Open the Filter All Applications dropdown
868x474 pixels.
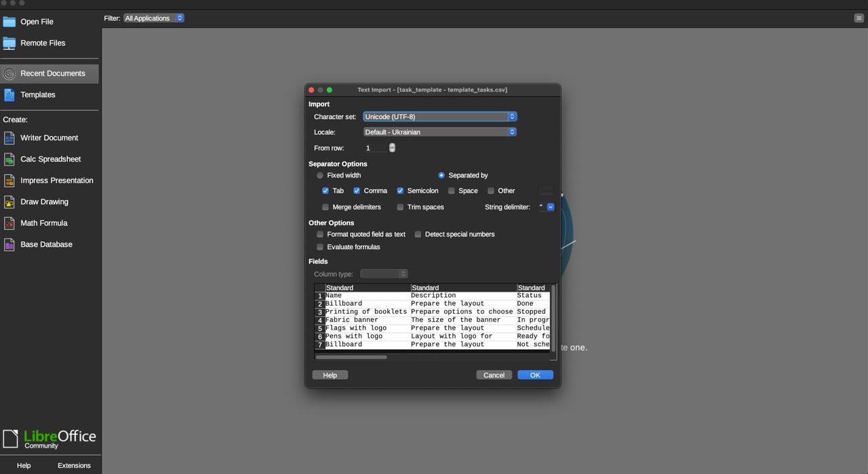click(x=153, y=18)
